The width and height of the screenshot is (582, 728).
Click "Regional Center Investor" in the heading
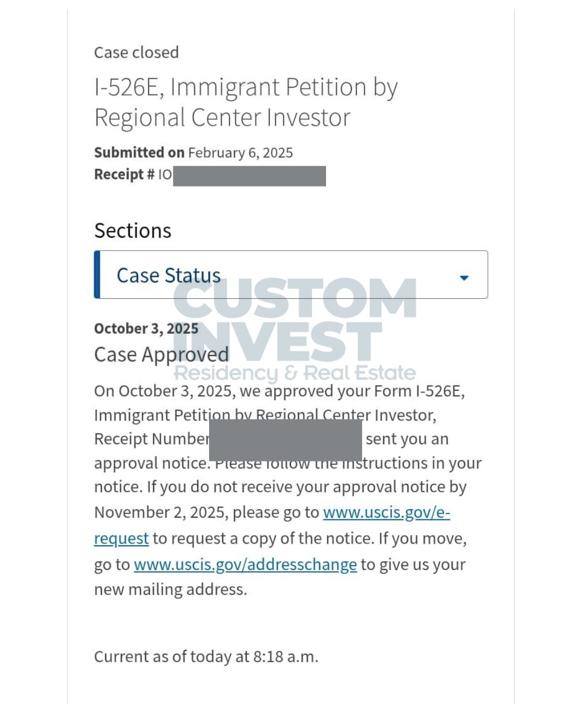[222, 118]
